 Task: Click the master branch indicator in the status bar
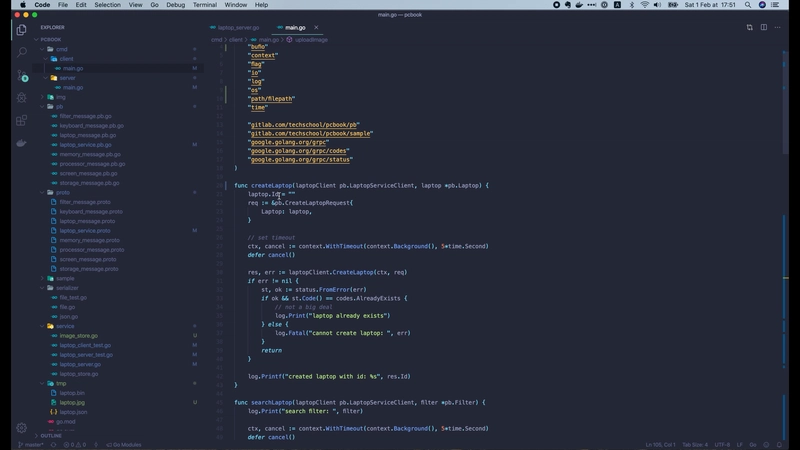[x=31, y=445]
